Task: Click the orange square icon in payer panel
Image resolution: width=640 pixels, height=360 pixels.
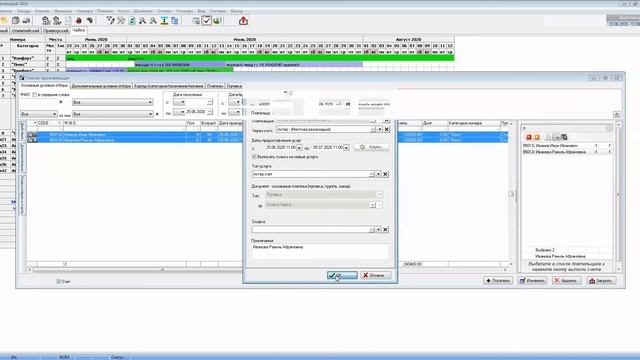Action: pyautogui.click(x=537, y=137)
